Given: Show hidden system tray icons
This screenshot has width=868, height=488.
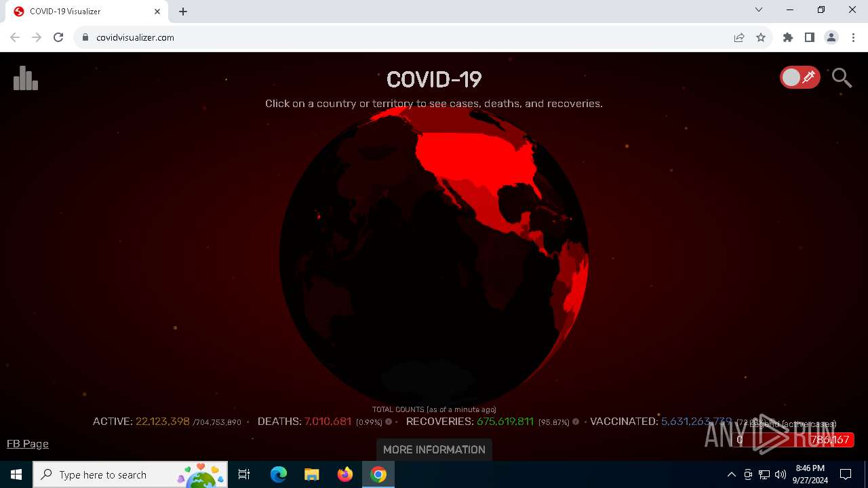Looking at the screenshot, I should [x=731, y=474].
